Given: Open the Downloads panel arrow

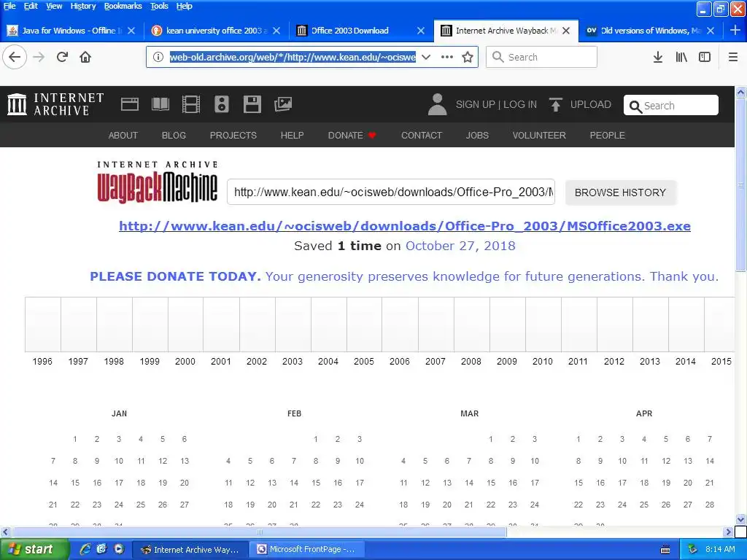Looking at the screenshot, I should [658, 57].
